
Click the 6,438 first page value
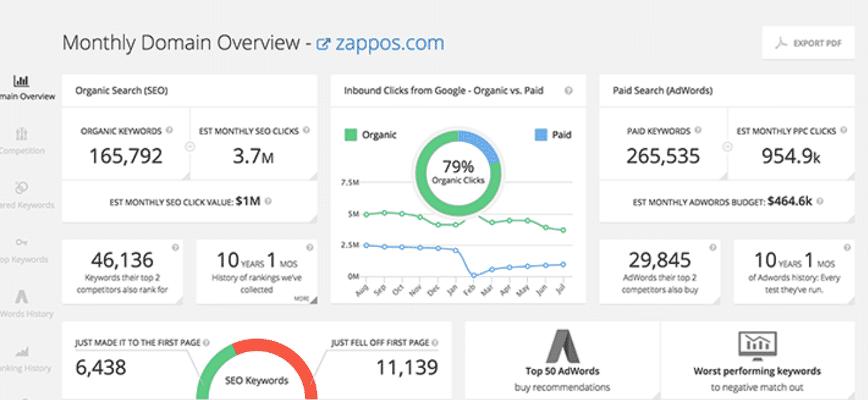click(100, 366)
